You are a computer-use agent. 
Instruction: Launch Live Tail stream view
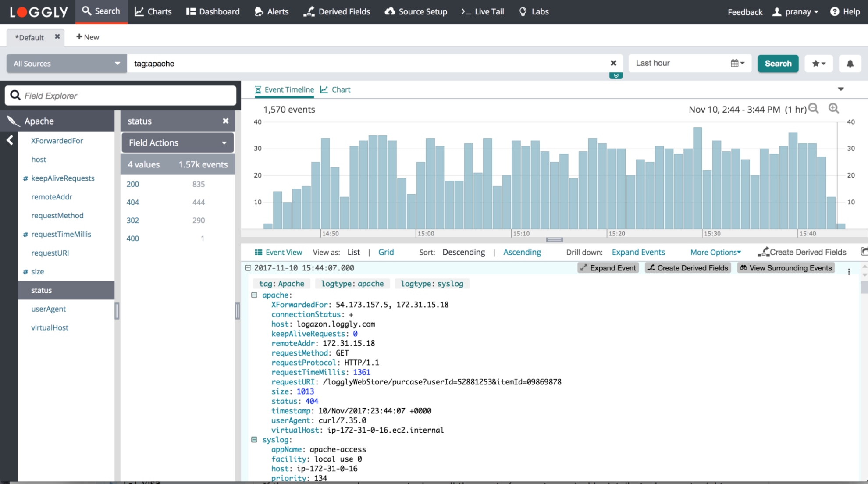coord(484,11)
